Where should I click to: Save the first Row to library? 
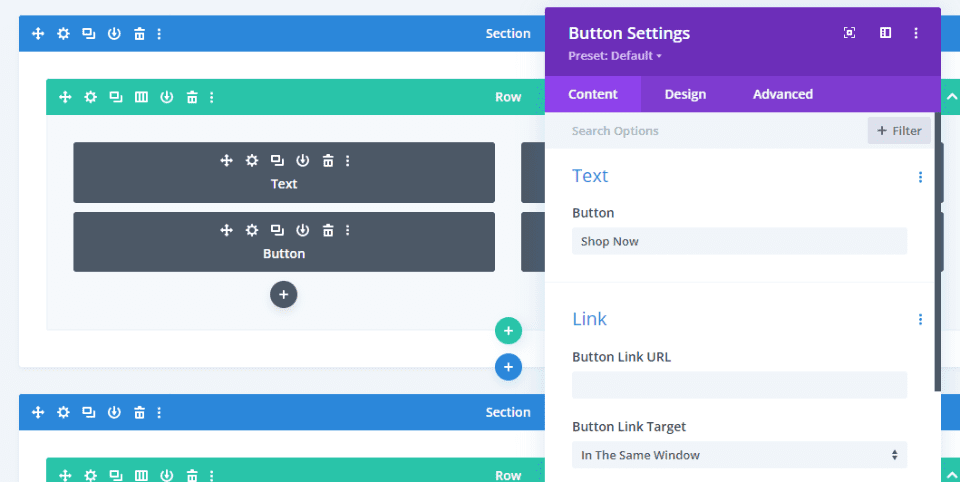pos(167,97)
